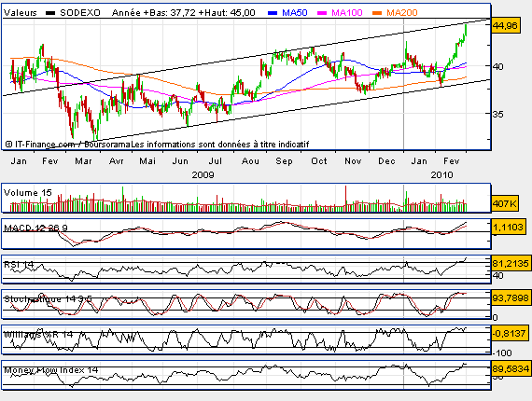Viewport: 532px width, 401px height.
Task: Click the Aou axis label
Action: pos(250,160)
